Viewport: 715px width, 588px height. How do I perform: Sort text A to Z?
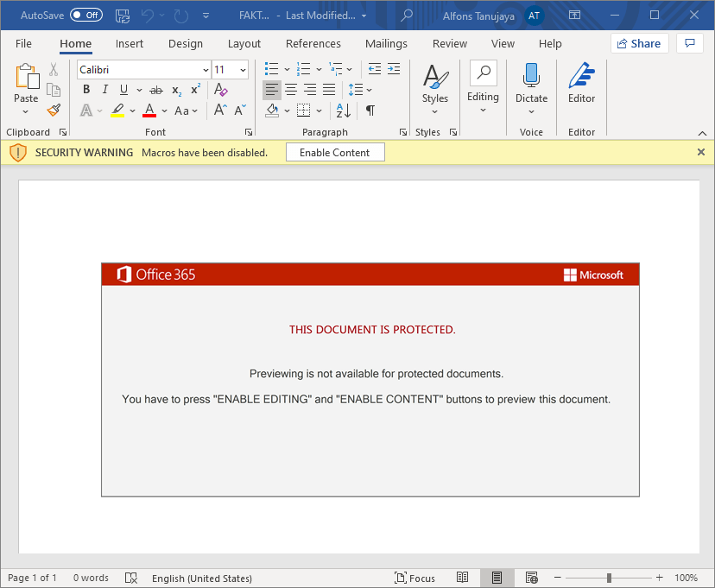tap(344, 111)
